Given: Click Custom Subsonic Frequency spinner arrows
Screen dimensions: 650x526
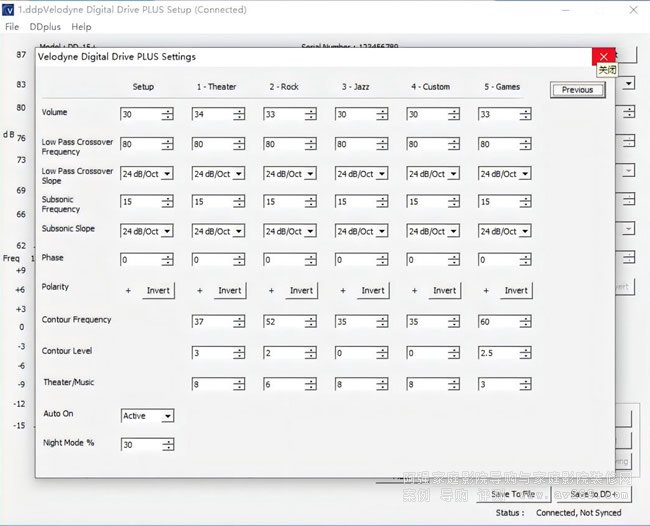Looking at the screenshot, I should [x=453, y=203].
